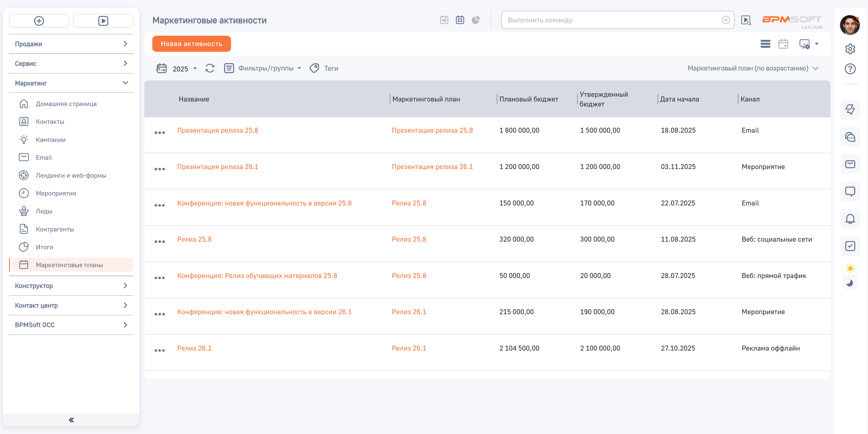This screenshot has width=868, height=434.
Task: Switch to calendar view icon in toolbar
Action: [x=783, y=44]
